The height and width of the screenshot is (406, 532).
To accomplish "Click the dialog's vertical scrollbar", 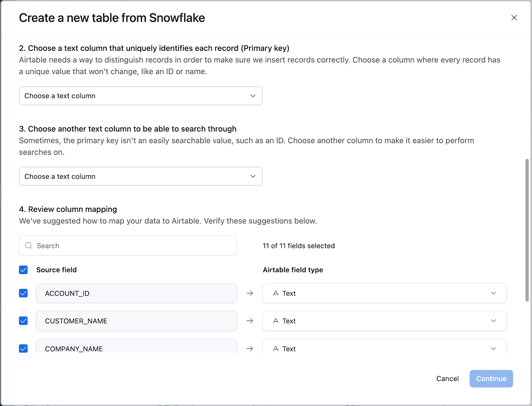I will click(x=527, y=230).
